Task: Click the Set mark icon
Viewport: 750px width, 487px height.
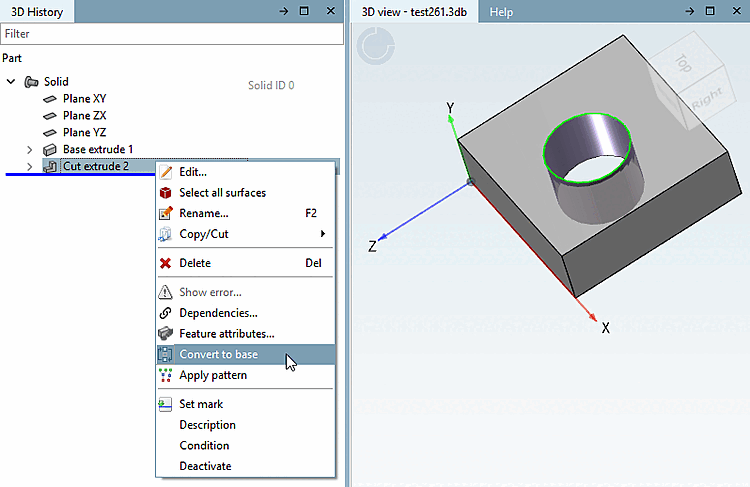Action: (x=165, y=404)
